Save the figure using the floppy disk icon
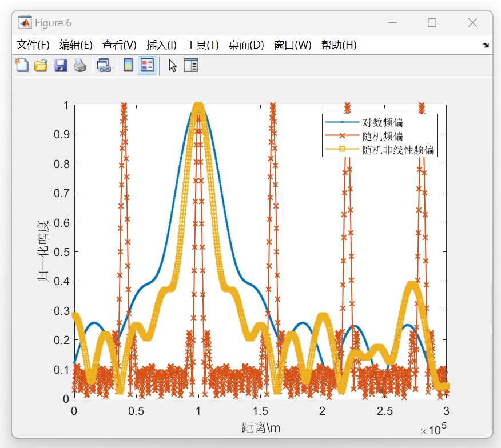501x448 pixels. pyautogui.click(x=61, y=66)
